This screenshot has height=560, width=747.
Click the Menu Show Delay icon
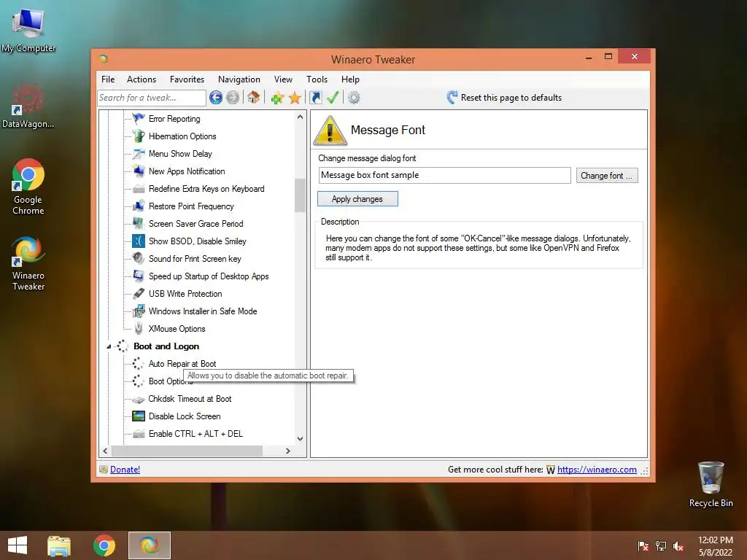(x=139, y=153)
